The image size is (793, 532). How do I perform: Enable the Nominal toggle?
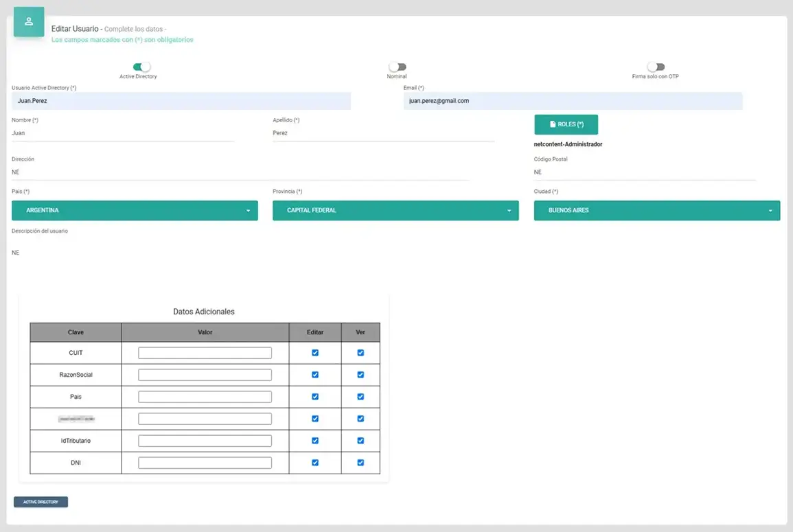398,67
